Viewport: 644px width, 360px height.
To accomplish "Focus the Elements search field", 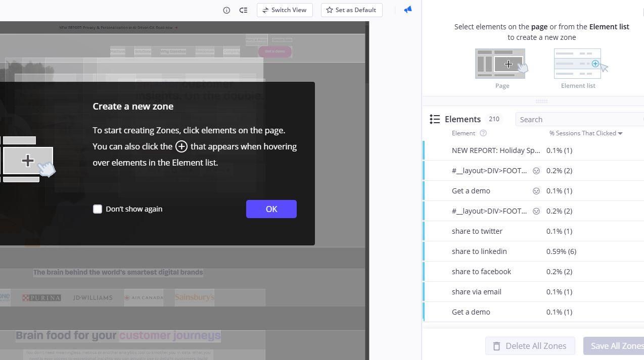I will [579, 120].
